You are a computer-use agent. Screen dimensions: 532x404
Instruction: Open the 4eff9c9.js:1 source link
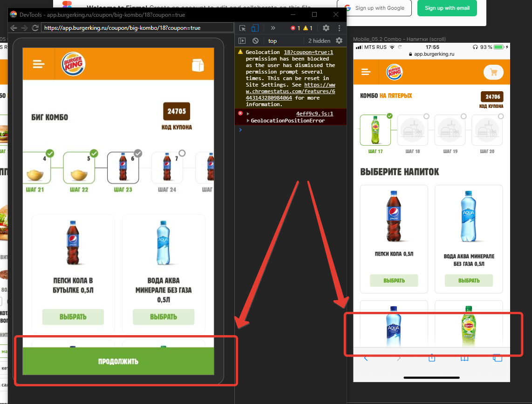(x=314, y=114)
